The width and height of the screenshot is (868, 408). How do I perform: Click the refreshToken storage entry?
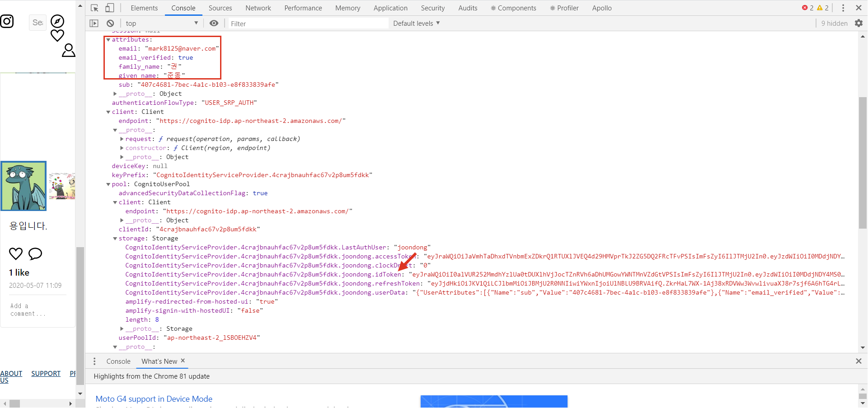coord(485,283)
